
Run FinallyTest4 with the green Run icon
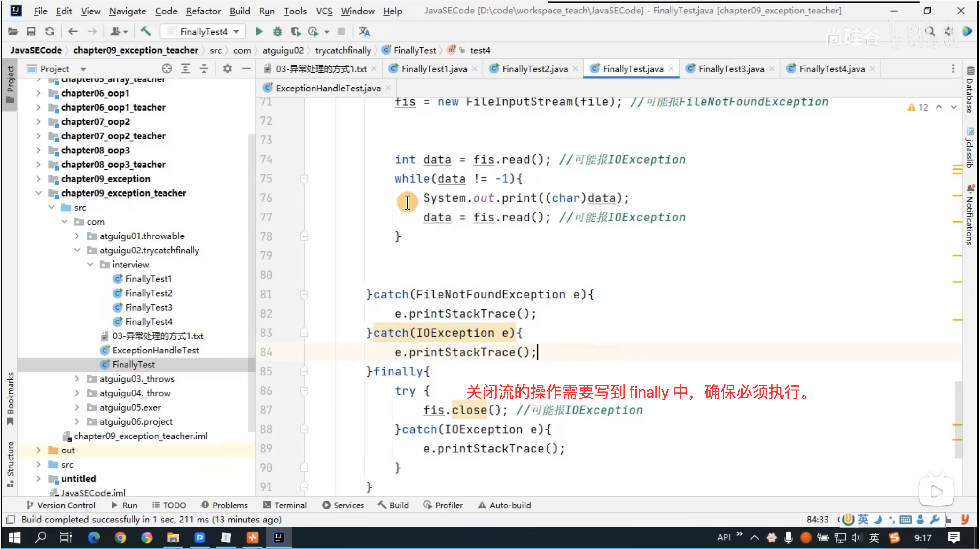pyautogui.click(x=259, y=32)
